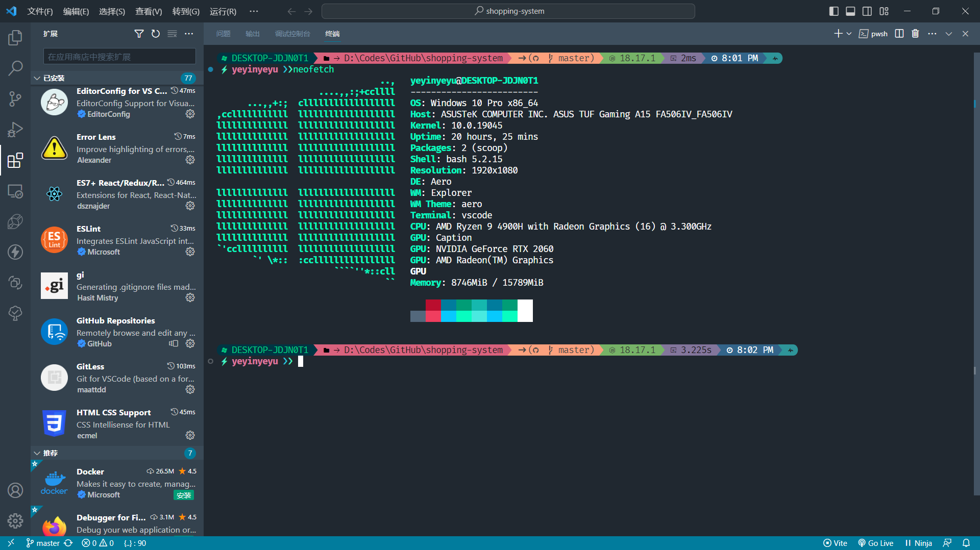Image resolution: width=980 pixels, height=550 pixels.
Task: Open terminal panel more actions menu
Action: (x=932, y=34)
